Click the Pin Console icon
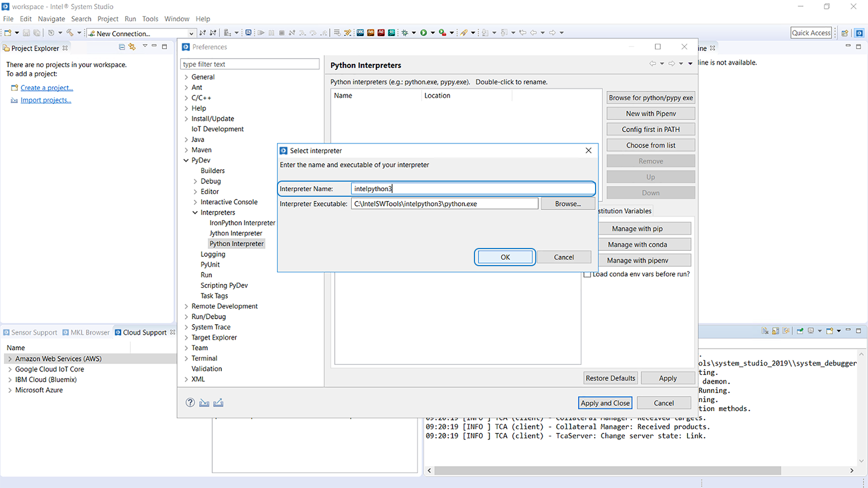868x488 pixels. 800,331
